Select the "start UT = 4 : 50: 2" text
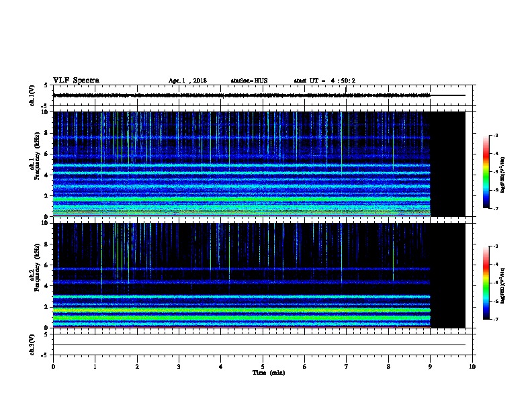 point(324,81)
